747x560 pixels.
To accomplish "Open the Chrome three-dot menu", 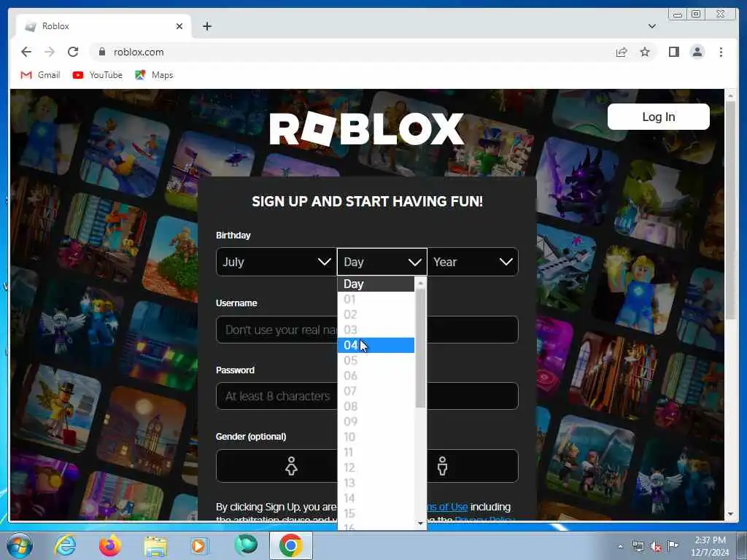I will (x=721, y=52).
